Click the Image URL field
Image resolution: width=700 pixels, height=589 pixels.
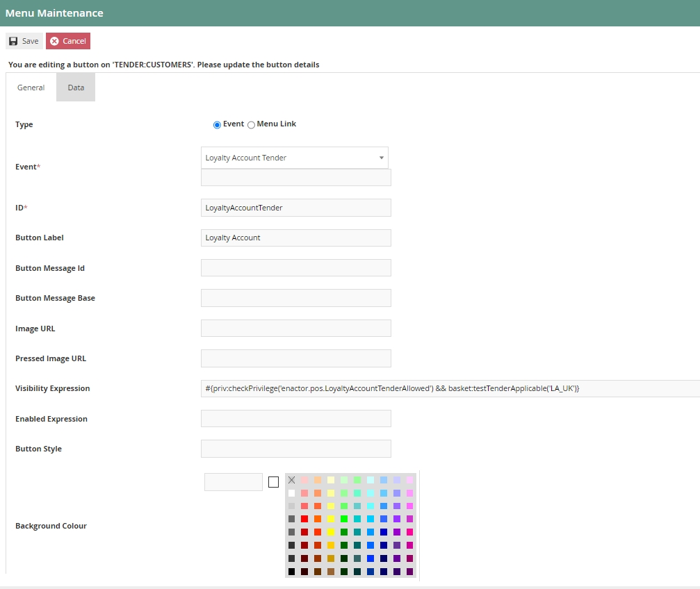point(295,328)
